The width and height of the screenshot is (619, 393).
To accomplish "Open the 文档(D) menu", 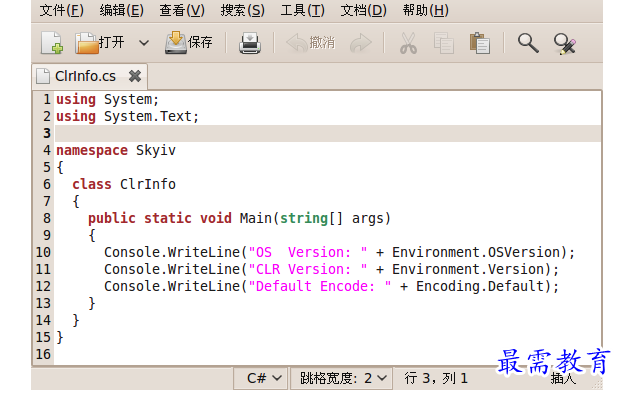I will [364, 10].
